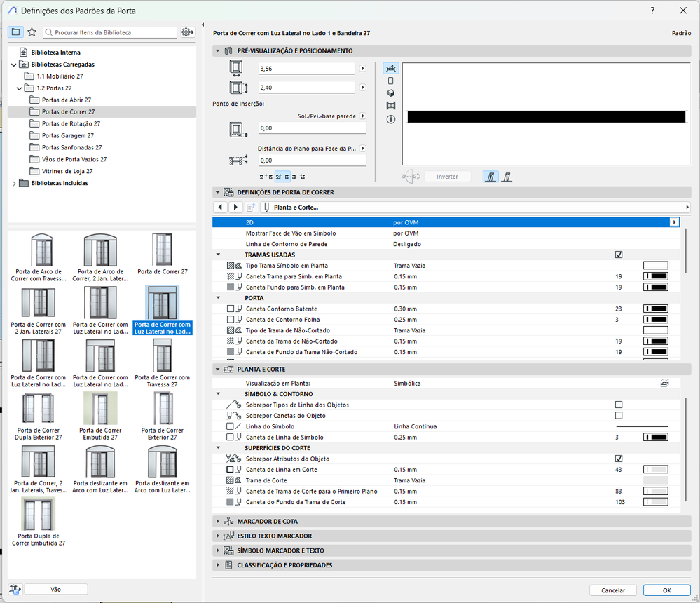
Task: Open Caneta de Linha de Símbolo pen swatch
Action: coord(655,438)
